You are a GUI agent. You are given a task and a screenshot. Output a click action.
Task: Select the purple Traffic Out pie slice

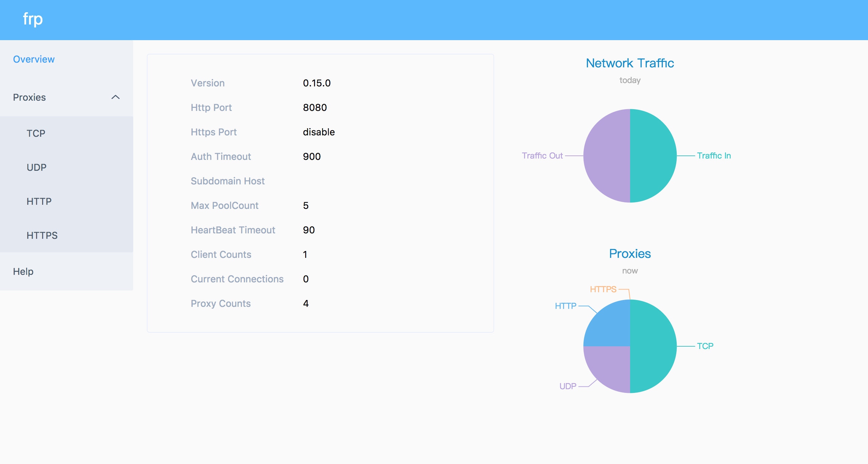click(607, 156)
